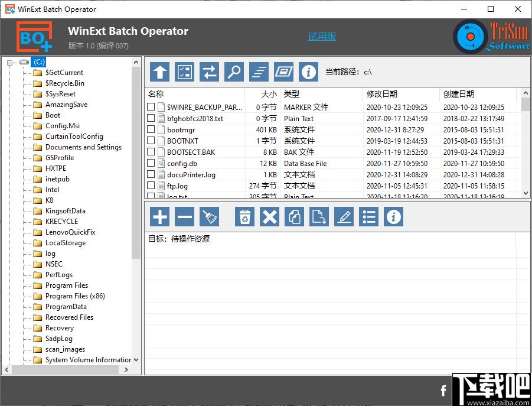This screenshot has width=532, height=406.
Task: Sort by the 大小 column header
Action: 263,94
